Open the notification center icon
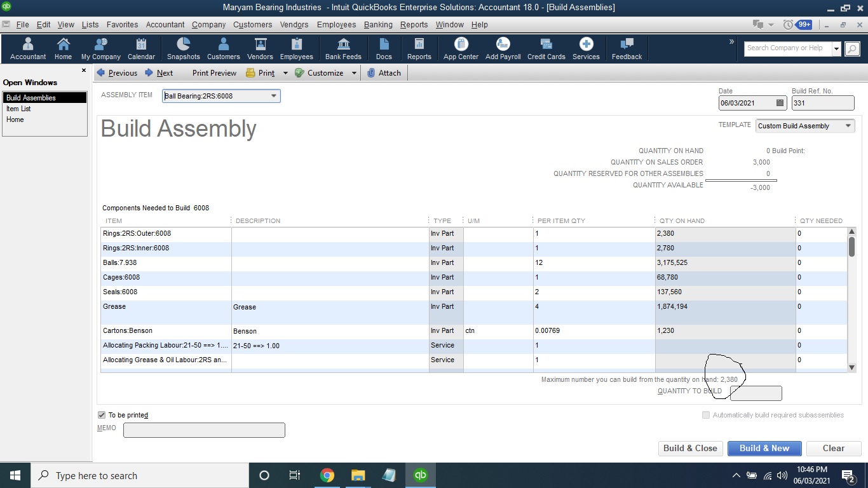The image size is (868, 488). coord(848,475)
